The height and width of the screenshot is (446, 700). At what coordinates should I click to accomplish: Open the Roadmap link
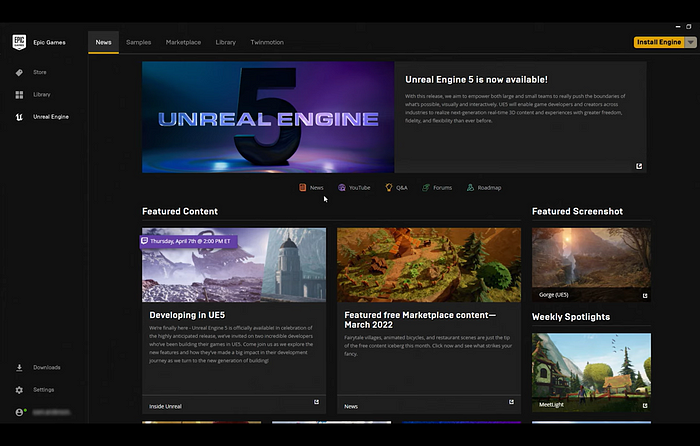489,188
